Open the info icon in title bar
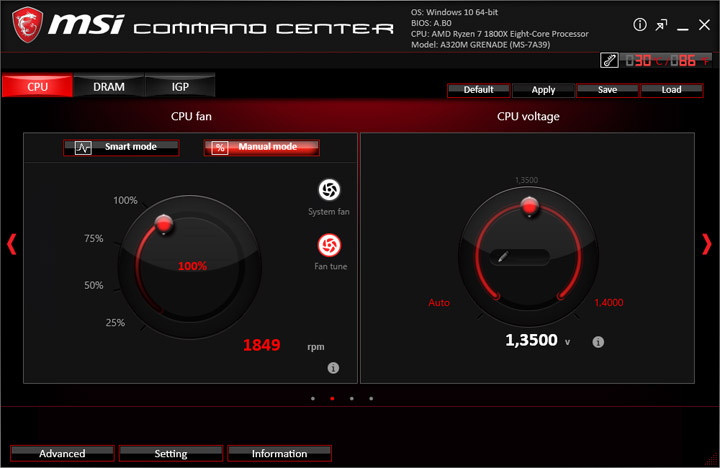Image resolution: width=720 pixels, height=468 pixels. [x=640, y=25]
